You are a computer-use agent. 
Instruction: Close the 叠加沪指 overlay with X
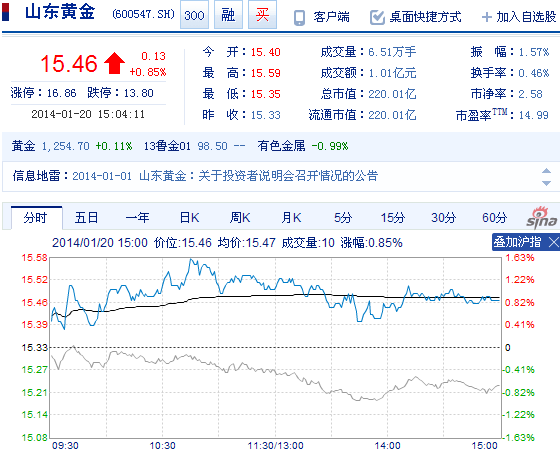554,242
